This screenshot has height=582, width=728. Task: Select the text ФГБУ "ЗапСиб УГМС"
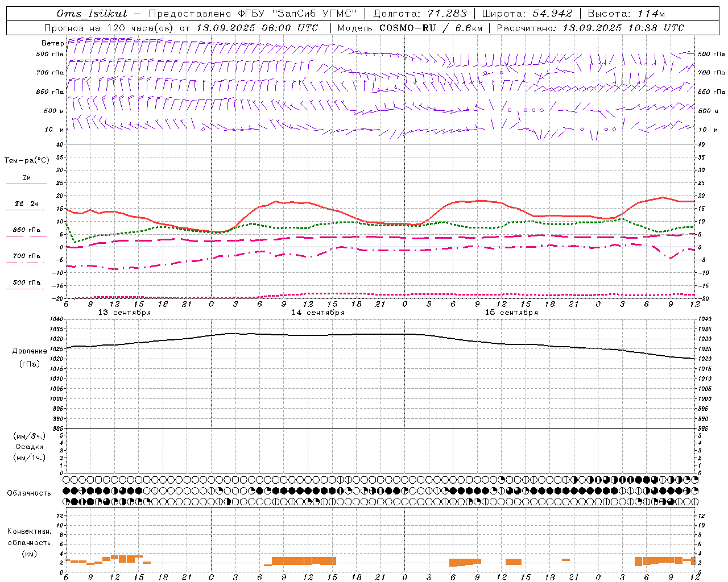pos(297,14)
